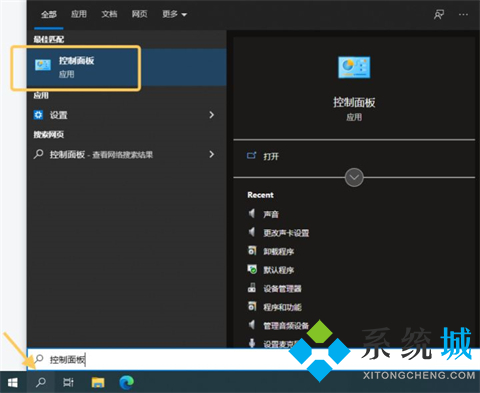Screen dimensions: 480x393
Task: Switch to the 文档 search tab
Action: (109, 14)
